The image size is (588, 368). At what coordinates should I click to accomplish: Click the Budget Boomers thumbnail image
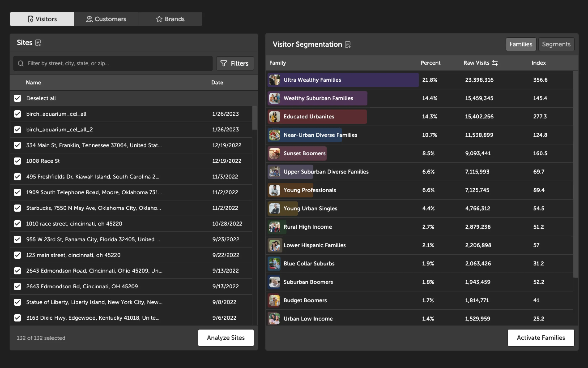(274, 300)
